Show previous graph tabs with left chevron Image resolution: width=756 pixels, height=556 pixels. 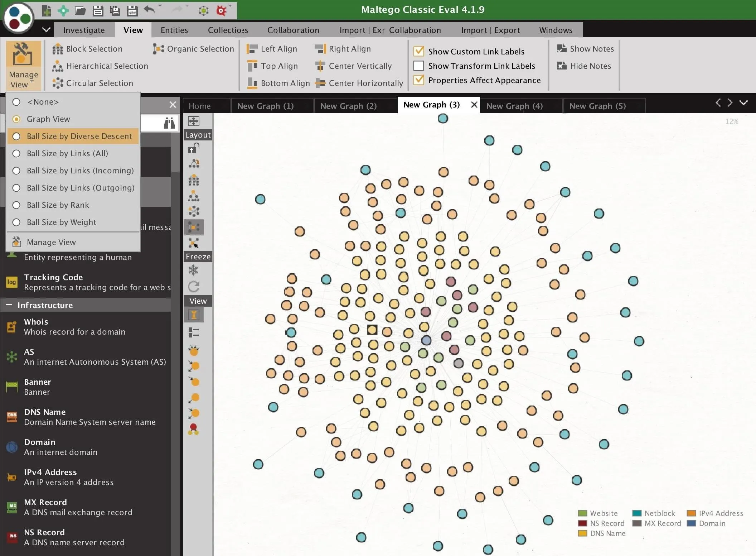[718, 103]
